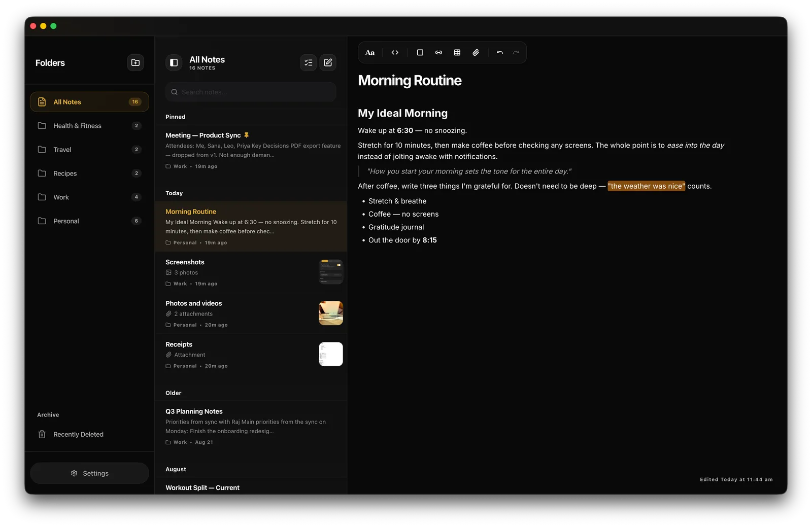Add a checkbox item using the toolbar square icon
This screenshot has width=812, height=527.
(x=420, y=53)
